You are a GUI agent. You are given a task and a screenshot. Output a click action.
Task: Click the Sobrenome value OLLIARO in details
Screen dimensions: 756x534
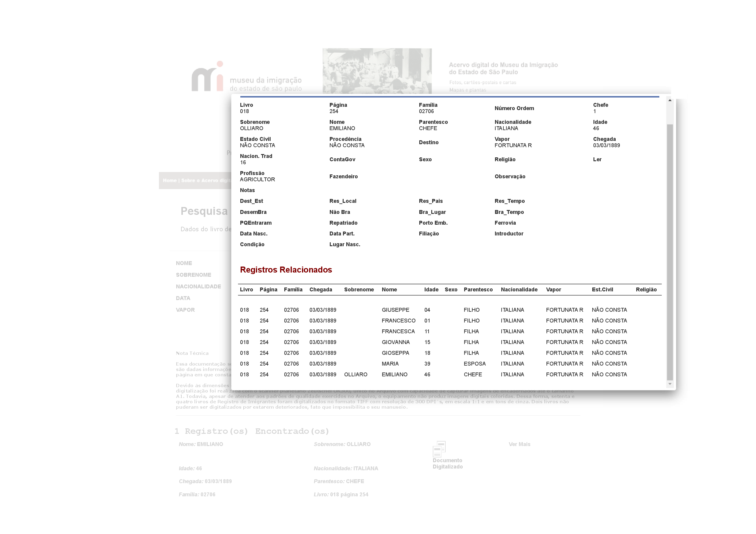(252, 128)
